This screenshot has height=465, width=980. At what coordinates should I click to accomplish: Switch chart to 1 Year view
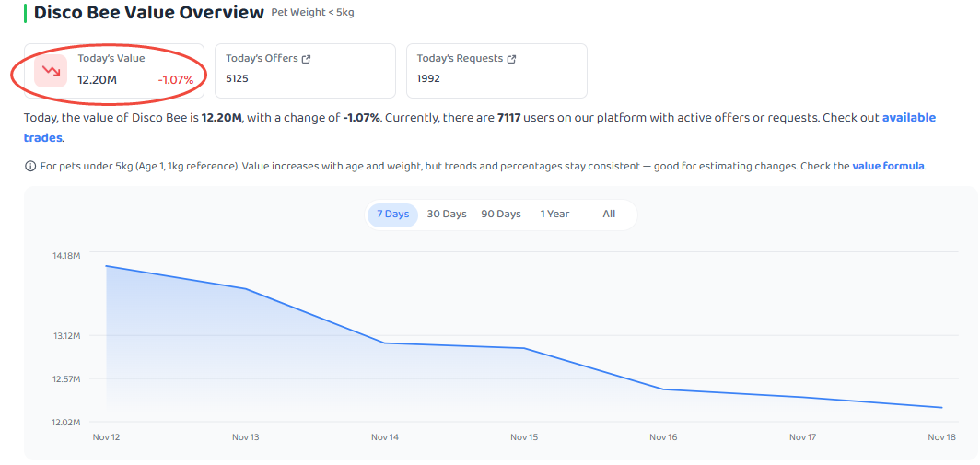pos(554,214)
